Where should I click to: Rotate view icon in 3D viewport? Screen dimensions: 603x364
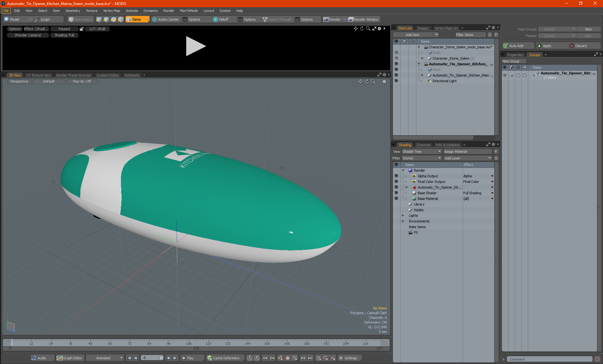tap(367, 82)
